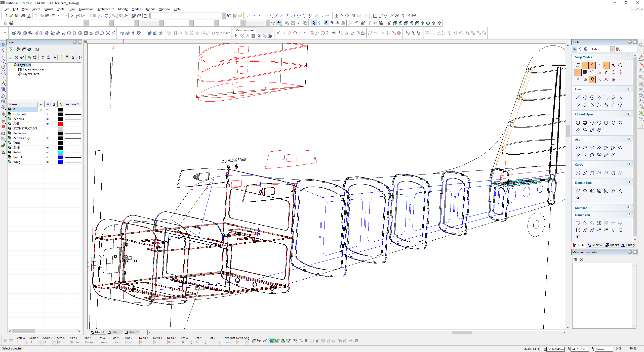Image resolution: width=644 pixels, height=352 pixels.
Task: Click the cyan Półka layer color
Action: [61, 153]
